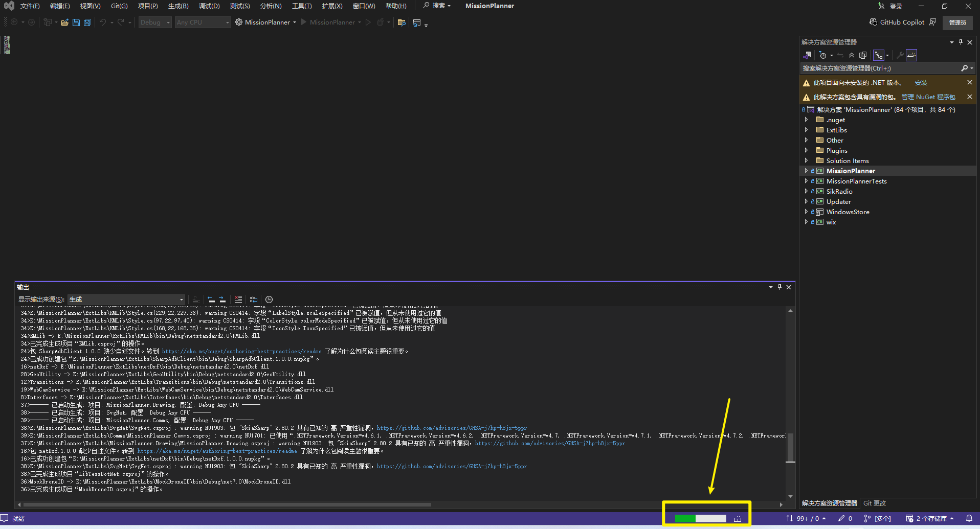Switch to the Git 更改 tab
The width and height of the screenshot is (980, 529).
coord(875,503)
